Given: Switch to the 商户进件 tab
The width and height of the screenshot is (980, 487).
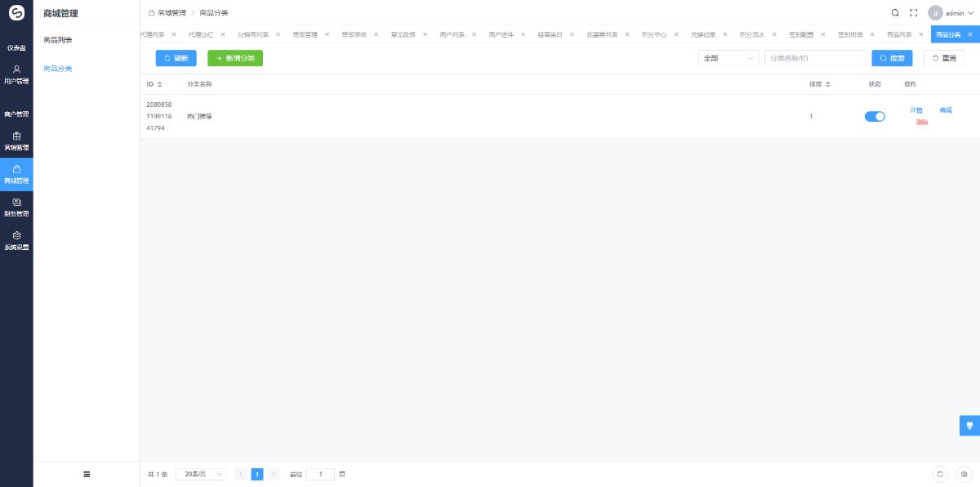Looking at the screenshot, I should (501, 34).
